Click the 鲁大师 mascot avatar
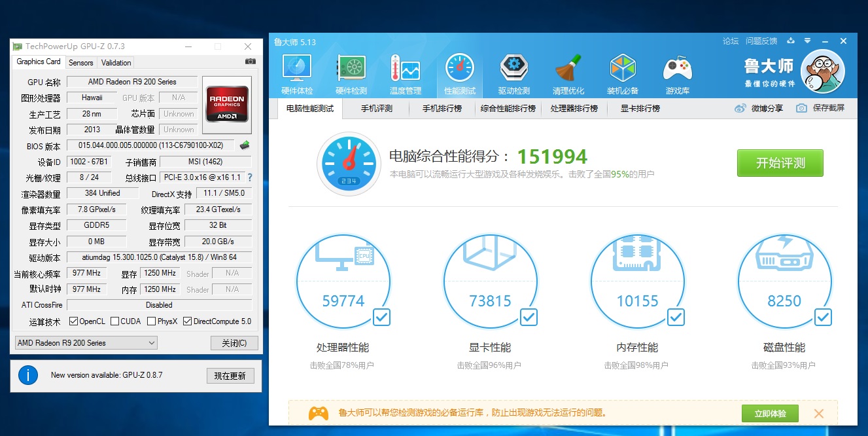The width and height of the screenshot is (868, 436). coord(823,72)
